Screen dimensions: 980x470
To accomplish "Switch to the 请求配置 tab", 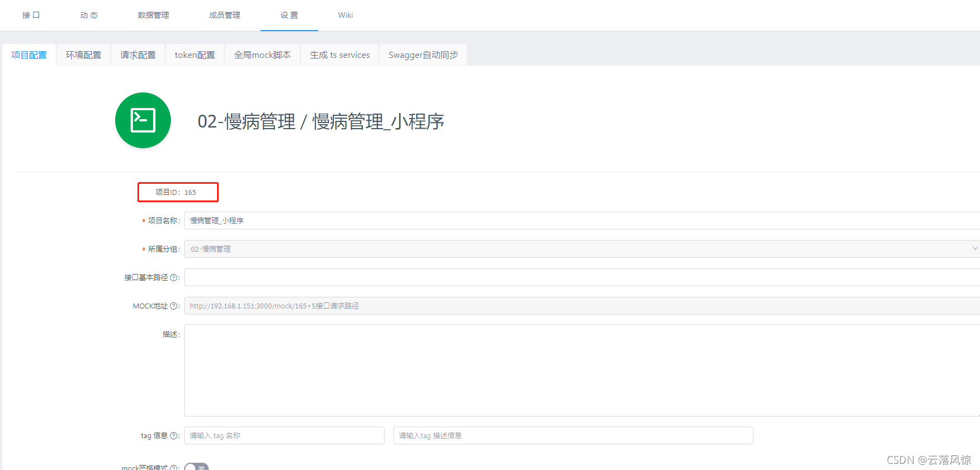I will (x=138, y=55).
